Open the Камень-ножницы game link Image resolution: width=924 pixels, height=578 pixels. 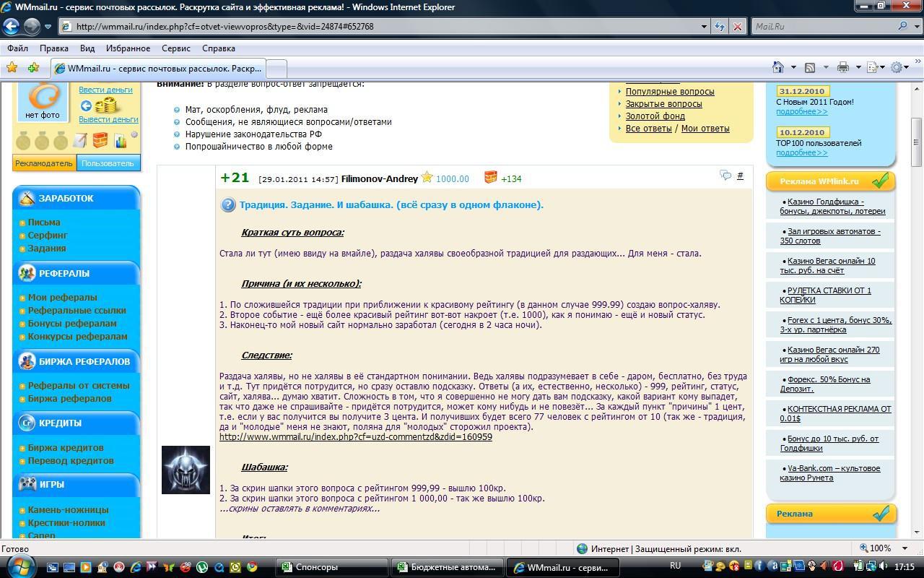(68, 510)
